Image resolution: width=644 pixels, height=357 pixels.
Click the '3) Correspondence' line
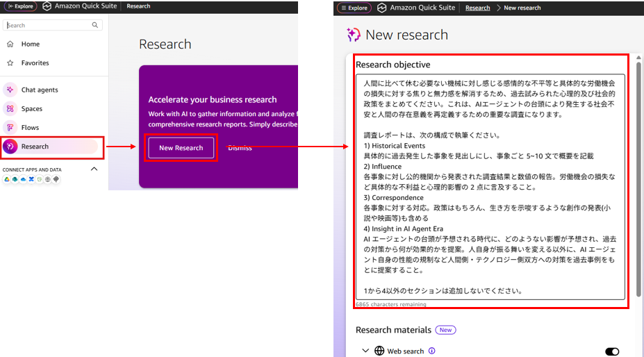click(x=393, y=198)
